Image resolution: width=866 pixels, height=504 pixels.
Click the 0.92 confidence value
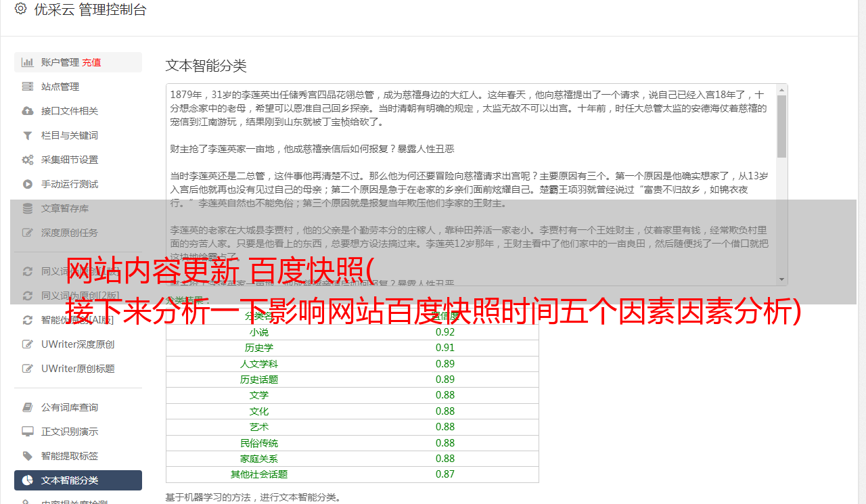pyautogui.click(x=445, y=332)
